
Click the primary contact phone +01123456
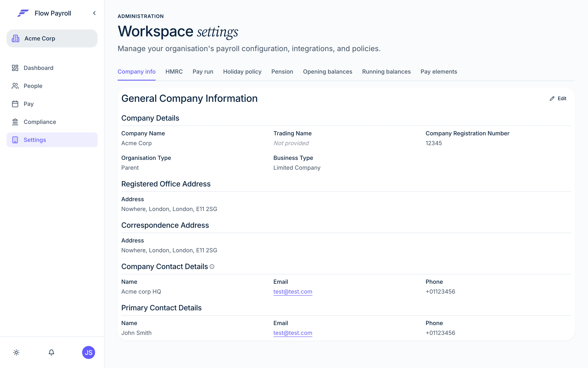[x=440, y=333]
